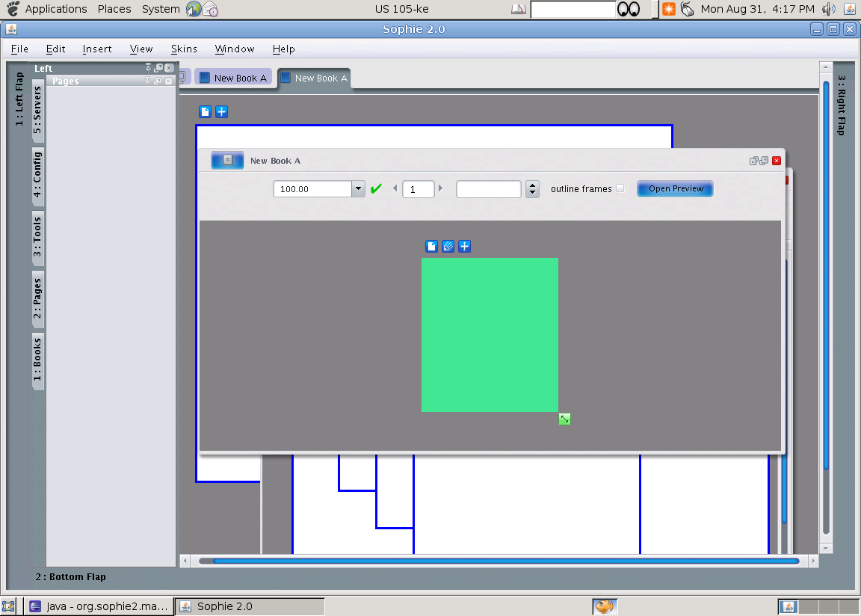861x616 pixels.
Task: Click the green checkmark next to zoom field
Action: click(x=376, y=189)
